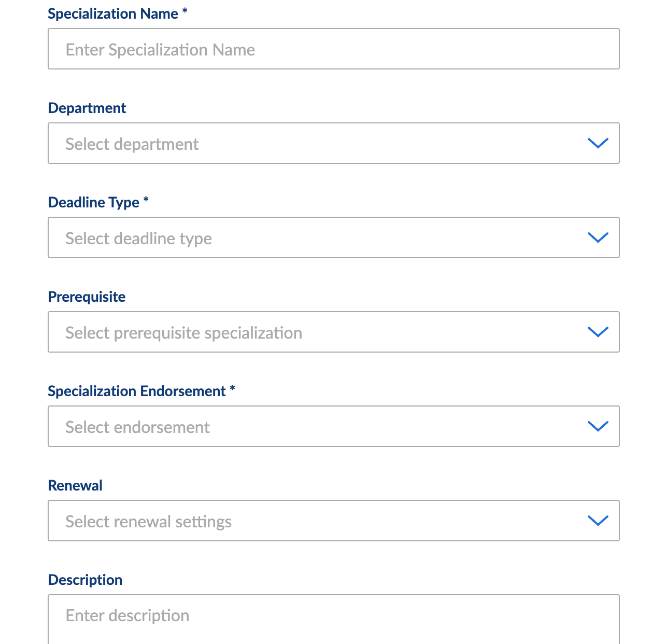Screen dimensions: 652x644
Task: Click the 'Department' label text
Action: point(87,108)
